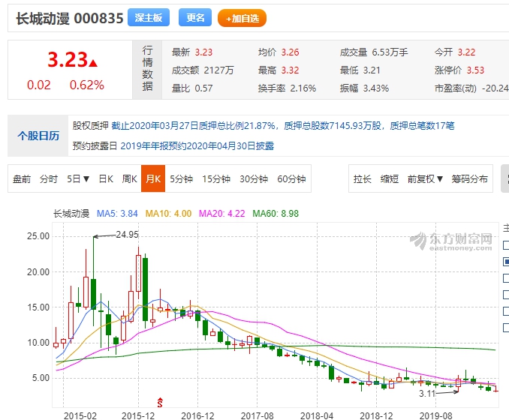
Task: Shrink the chart with 缩短
Action: (x=390, y=179)
